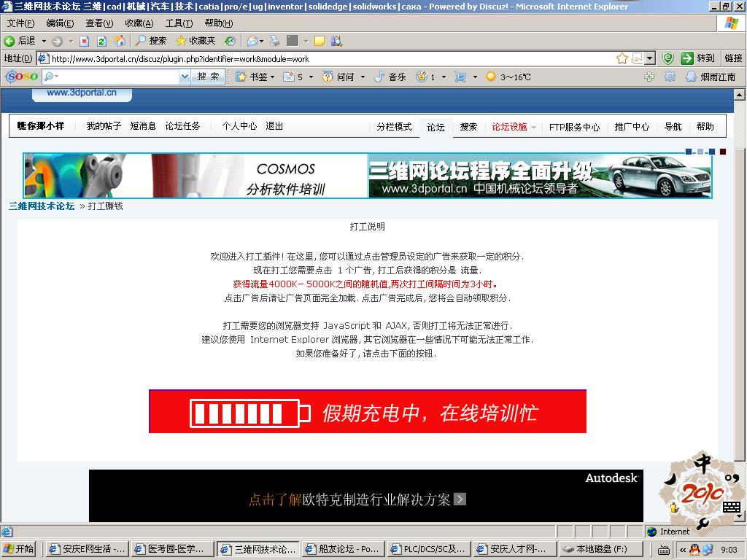747x560 pixels.
Task: Switch to 船友论坛 taskbar window
Action: [x=343, y=549]
